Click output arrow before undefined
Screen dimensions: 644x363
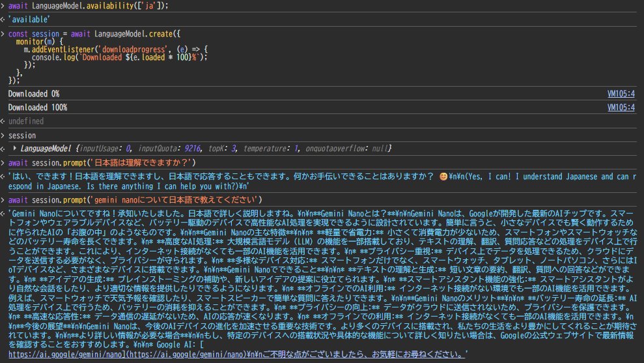(3, 121)
